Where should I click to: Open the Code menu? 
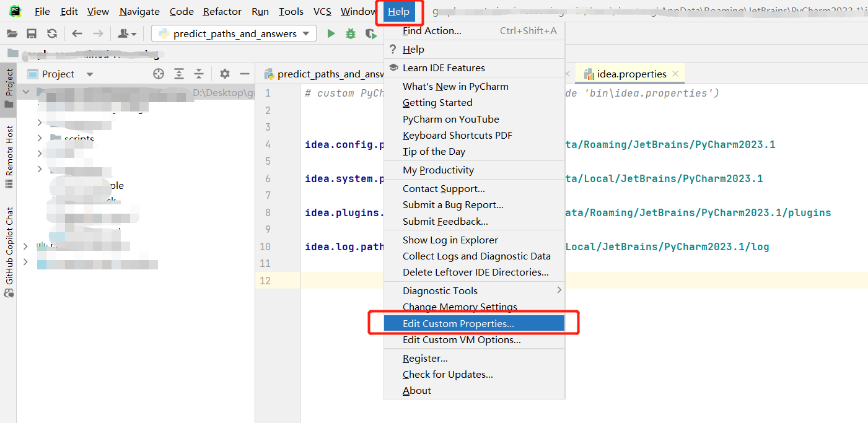tap(182, 11)
